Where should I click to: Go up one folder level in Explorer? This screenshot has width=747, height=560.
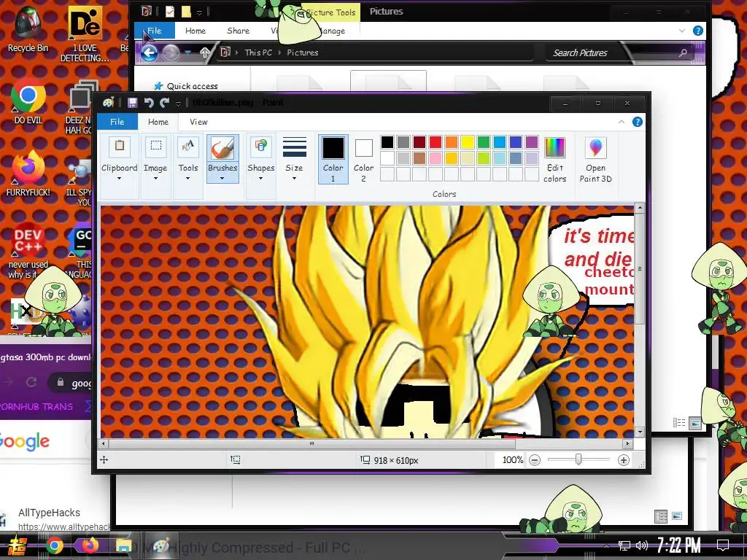click(205, 52)
